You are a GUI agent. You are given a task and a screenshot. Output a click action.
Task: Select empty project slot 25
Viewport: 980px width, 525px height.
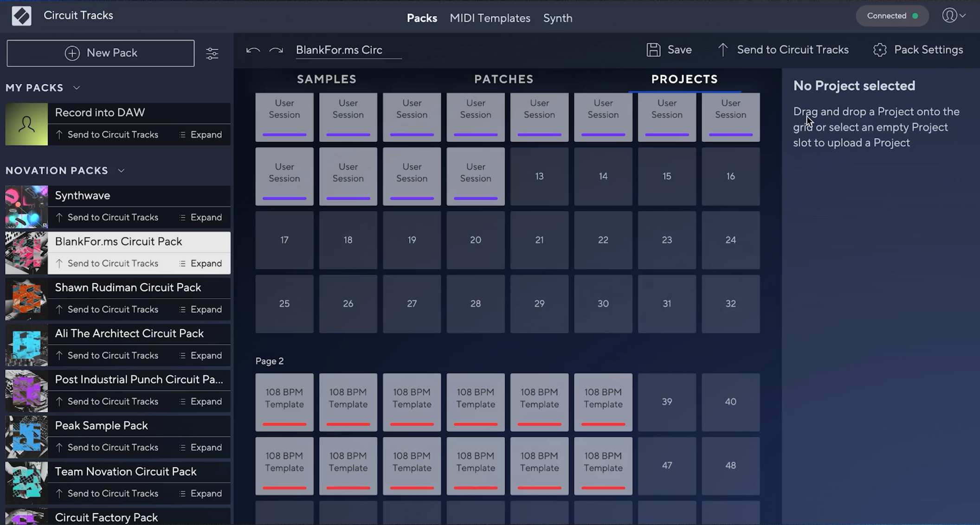284,304
